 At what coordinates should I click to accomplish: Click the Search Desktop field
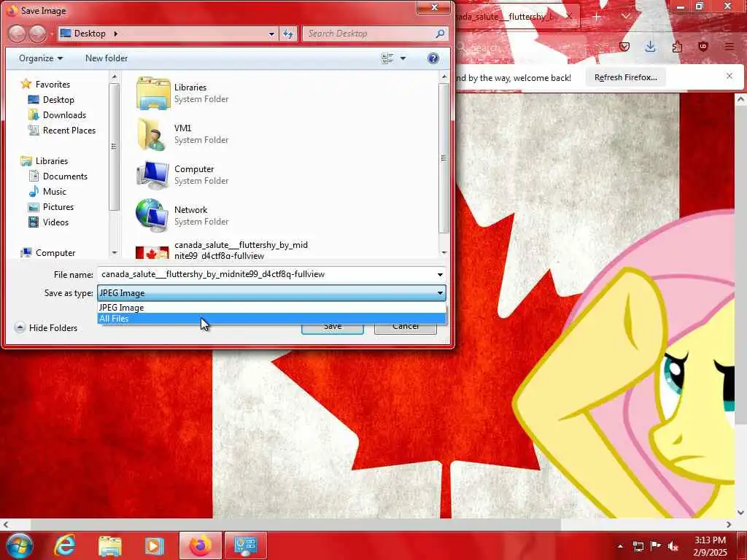[368, 34]
